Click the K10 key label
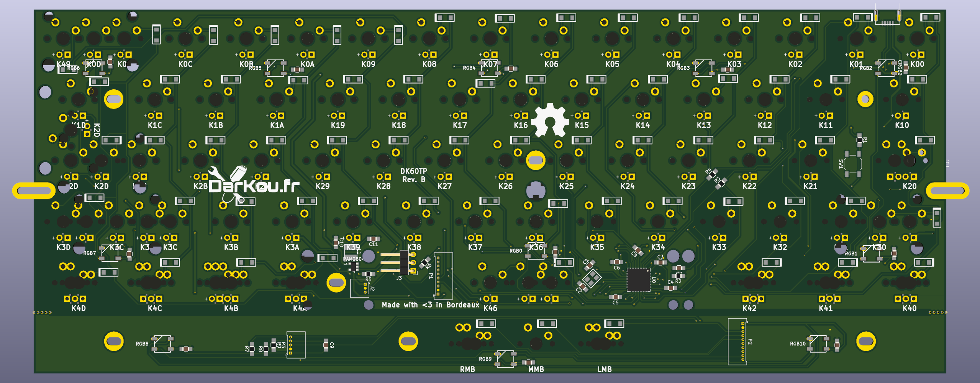Viewport: 980px width, 383px height. click(x=902, y=125)
